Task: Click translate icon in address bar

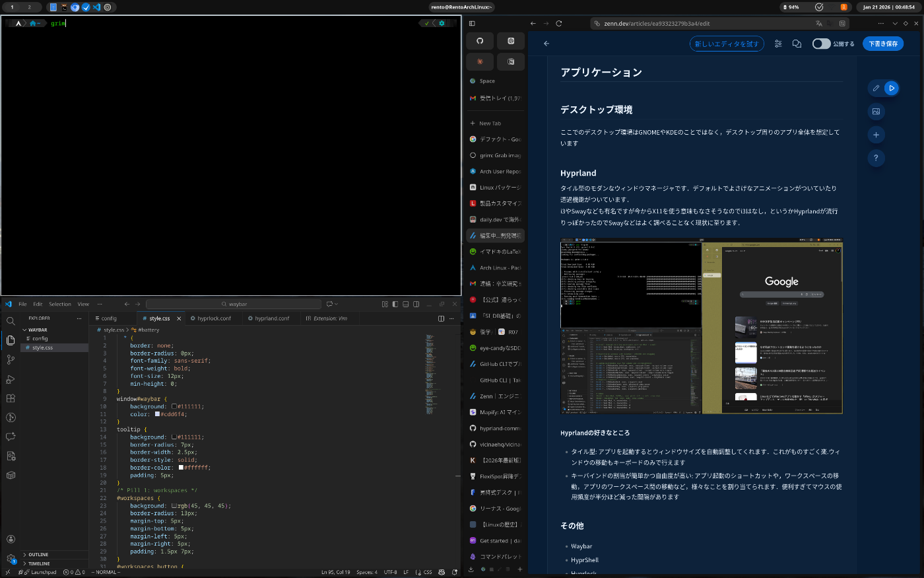Action: (819, 24)
